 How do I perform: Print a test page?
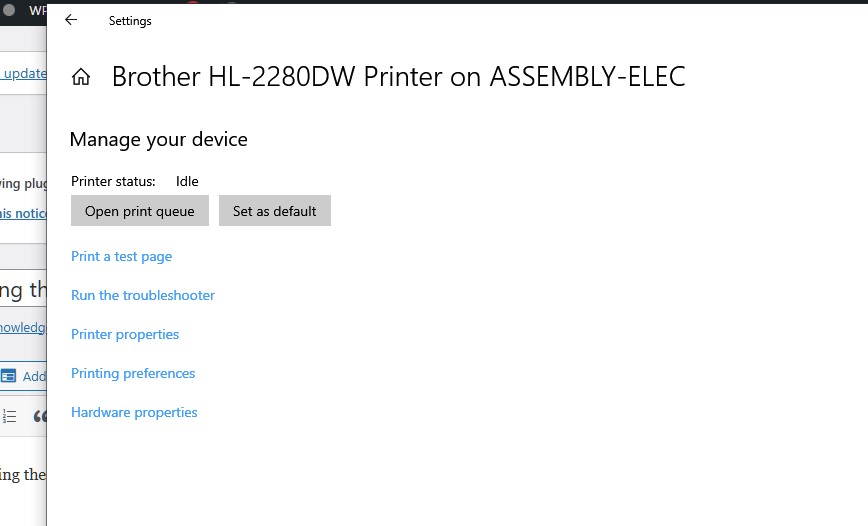point(121,256)
